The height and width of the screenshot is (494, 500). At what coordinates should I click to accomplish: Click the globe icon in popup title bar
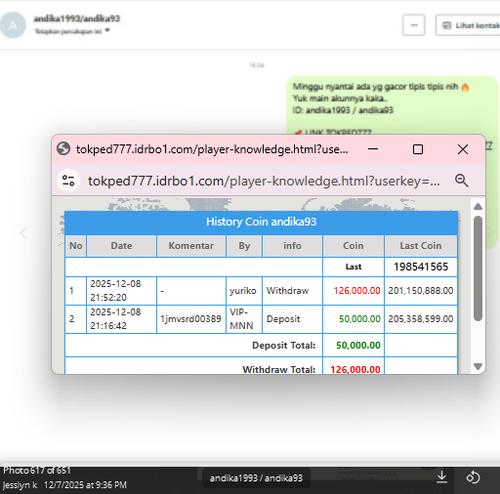pos(63,149)
